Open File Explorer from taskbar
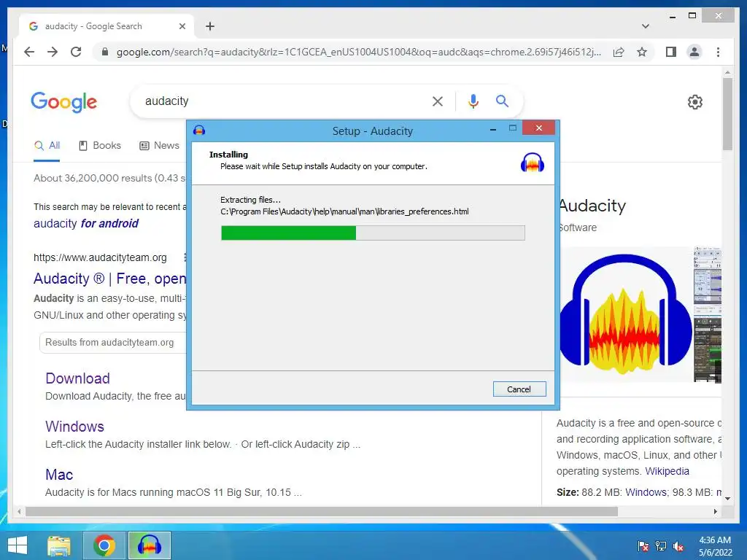 tap(59, 545)
